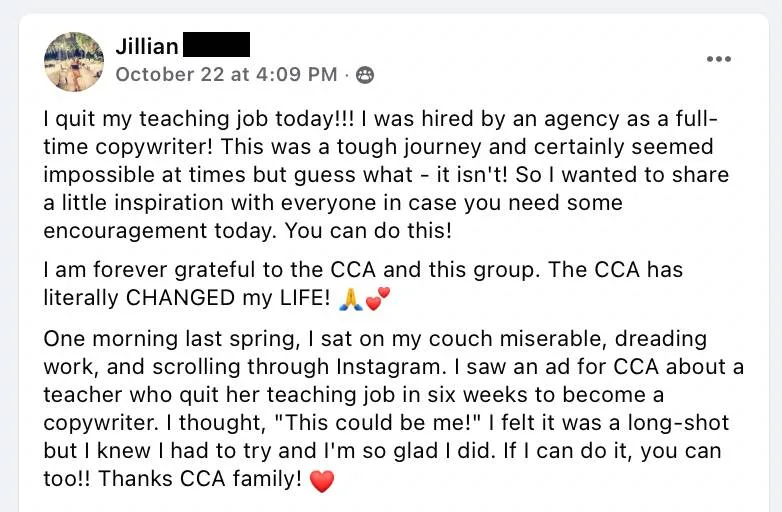Open Jillian's profile picture

coord(74,62)
